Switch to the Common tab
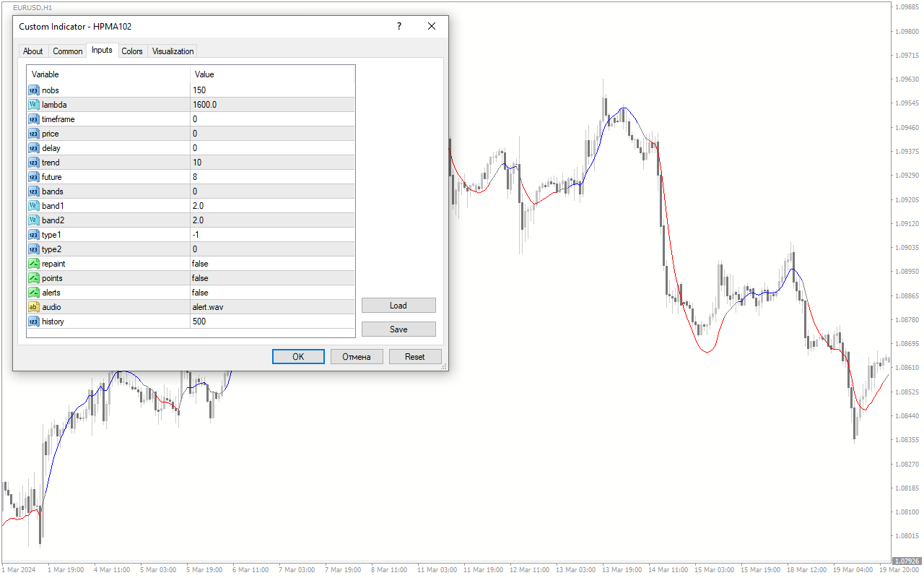Image resolution: width=924 pixels, height=578 pixels. pyautogui.click(x=68, y=51)
